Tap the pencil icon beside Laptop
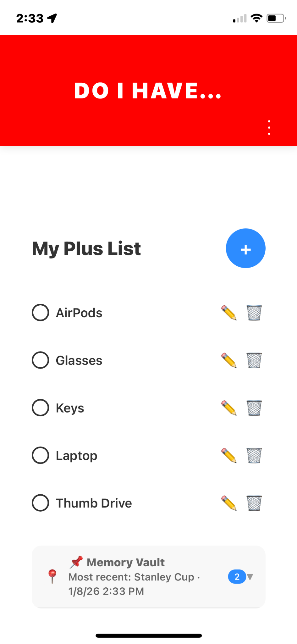The image size is (297, 644). coord(229,455)
